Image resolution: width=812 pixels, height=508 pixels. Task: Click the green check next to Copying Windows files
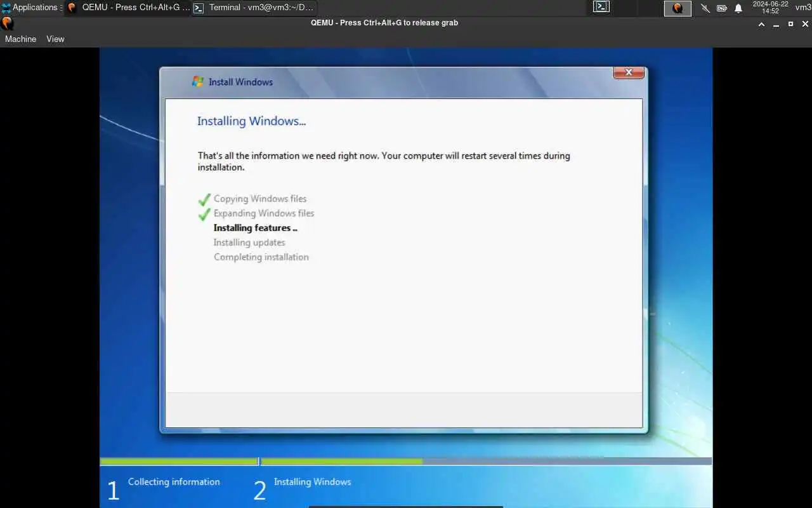pos(204,199)
